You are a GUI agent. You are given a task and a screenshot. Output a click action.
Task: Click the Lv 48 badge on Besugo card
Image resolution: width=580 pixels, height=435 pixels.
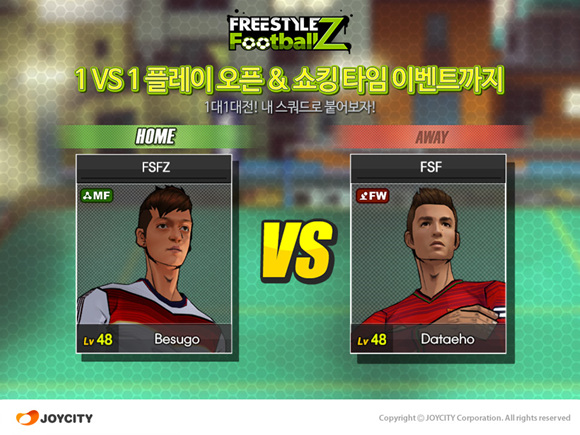point(98,340)
